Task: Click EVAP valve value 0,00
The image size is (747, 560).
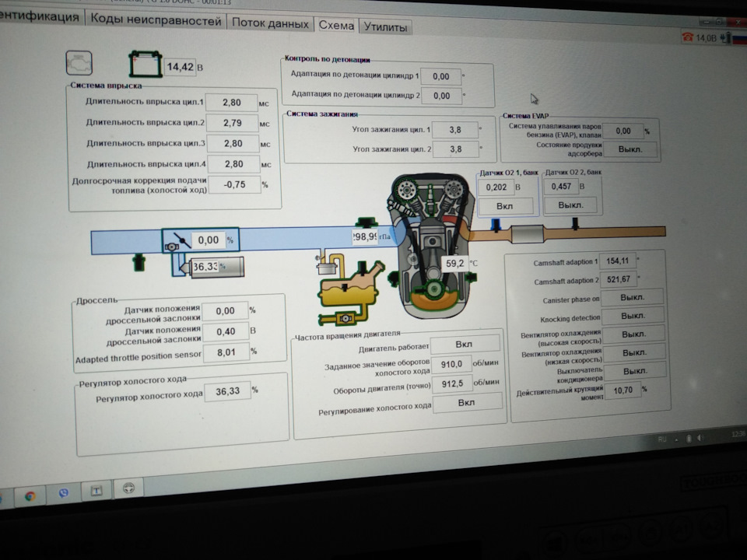Action: [622, 131]
